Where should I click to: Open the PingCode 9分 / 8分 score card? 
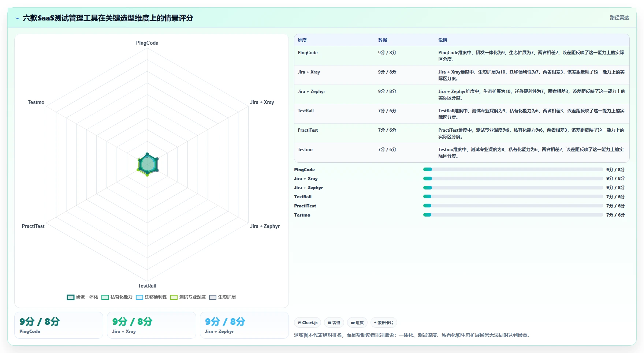point(59,325)
